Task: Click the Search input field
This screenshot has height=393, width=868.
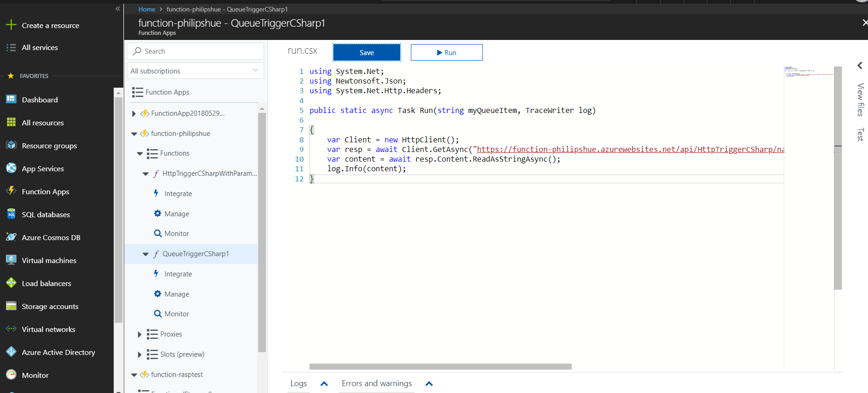Action: tap(195, 51)
